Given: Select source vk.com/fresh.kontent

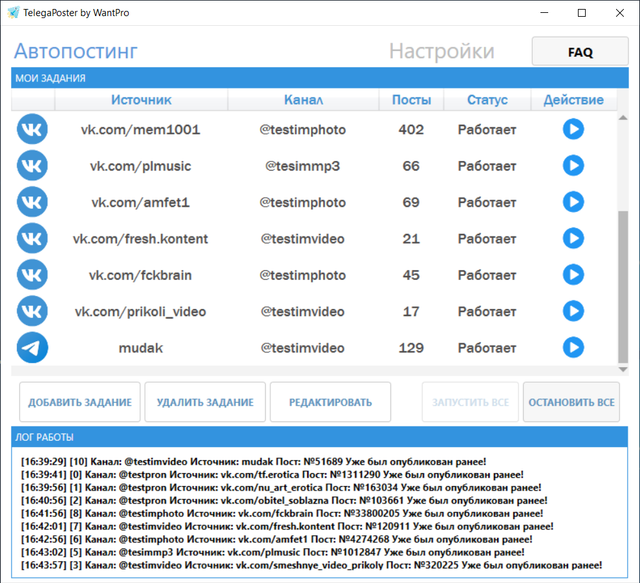Looking at the screenshot, I should point(140,239).
